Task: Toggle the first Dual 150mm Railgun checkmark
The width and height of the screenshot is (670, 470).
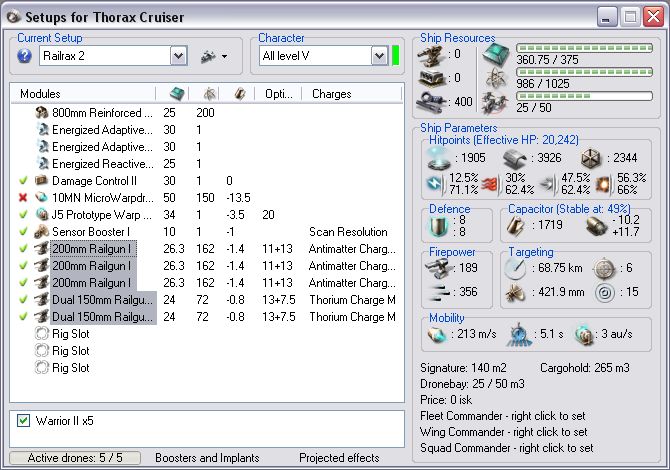Action: [23, 300]
